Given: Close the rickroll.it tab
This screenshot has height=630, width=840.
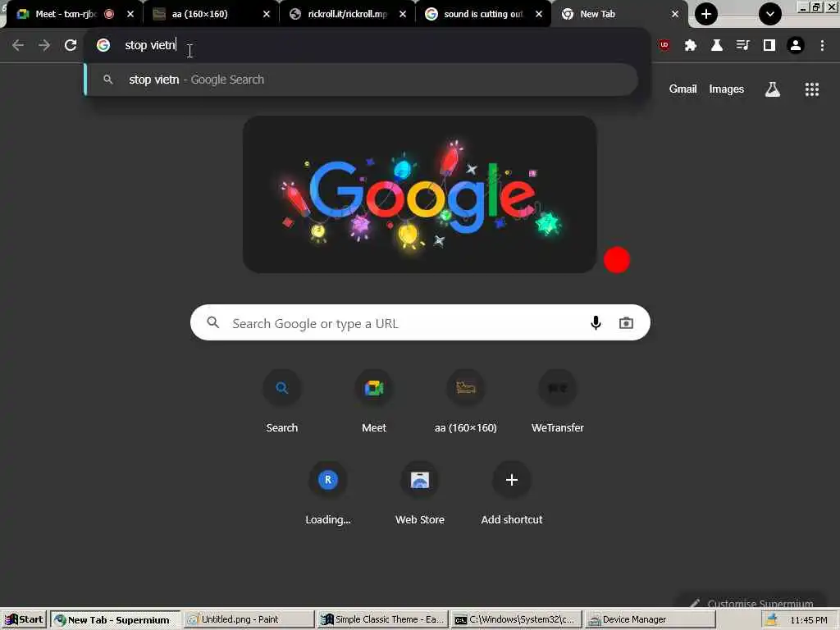Looking at the screenshot, I should tap(403, 14).
